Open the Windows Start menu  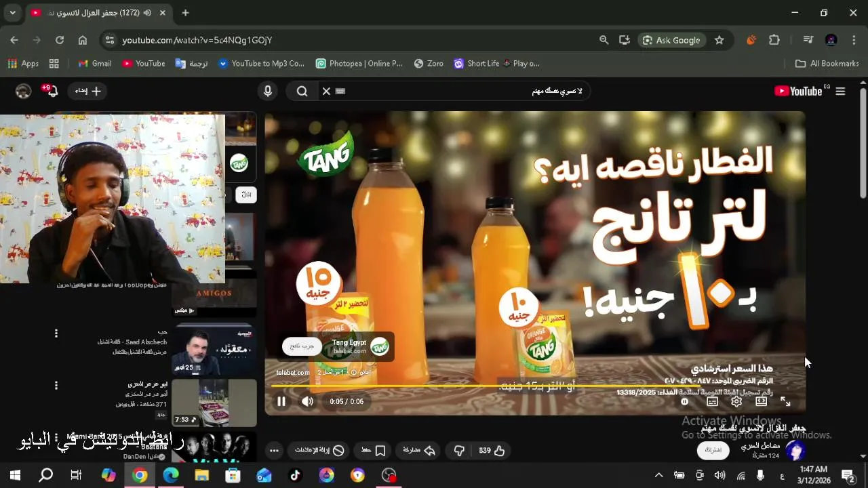[15, 475]
